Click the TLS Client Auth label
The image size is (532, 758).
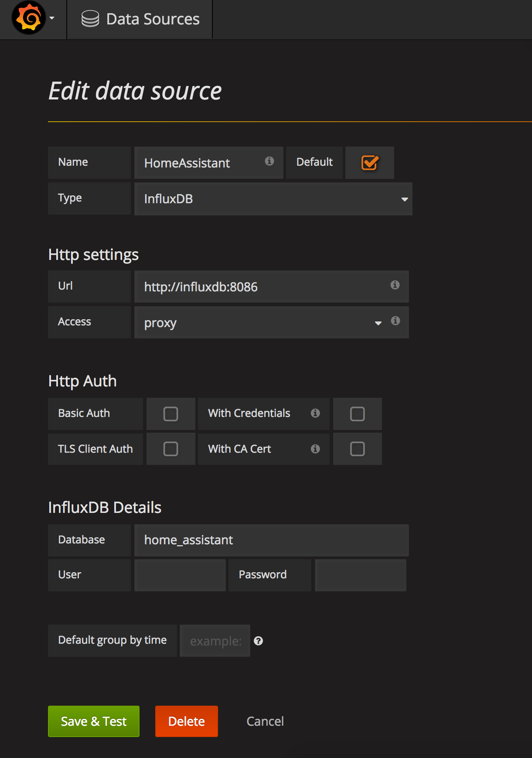click(x=95, y=449)
